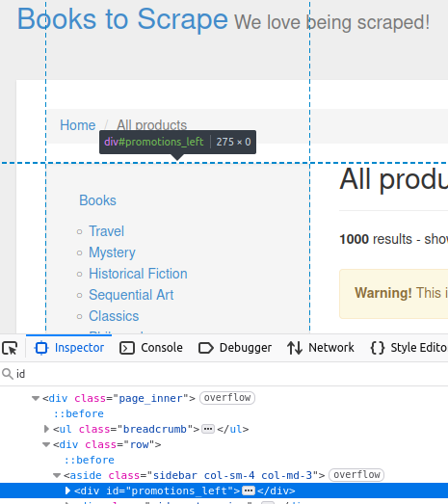Collapse the aside sidebar node
448x504 pixels.
57,475
